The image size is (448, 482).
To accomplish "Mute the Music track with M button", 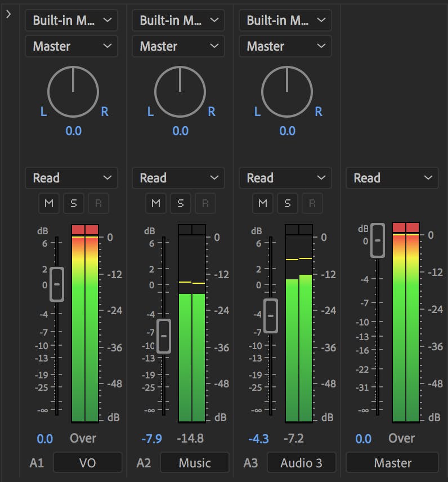I will click(x=156, y=203).
